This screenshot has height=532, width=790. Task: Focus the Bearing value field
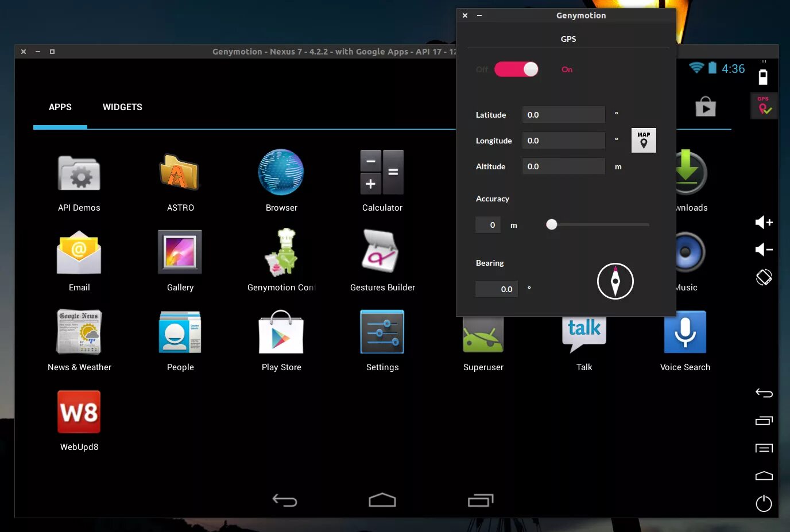click(497, 289)
